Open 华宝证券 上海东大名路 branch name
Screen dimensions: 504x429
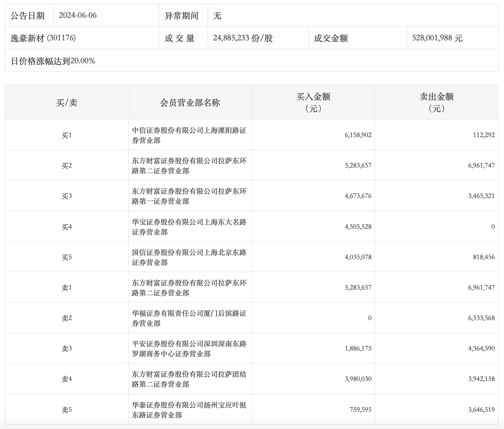[189, 227]
